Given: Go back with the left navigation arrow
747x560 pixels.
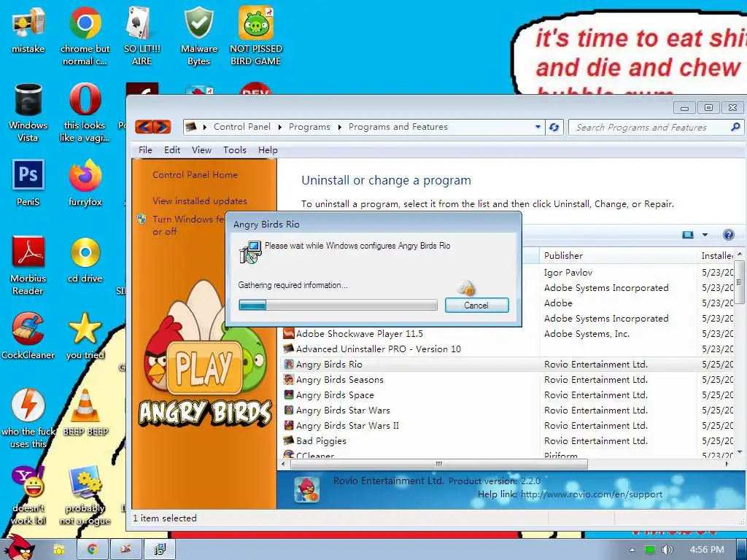Looking at the screenshot, I should (x=144, y=127).
